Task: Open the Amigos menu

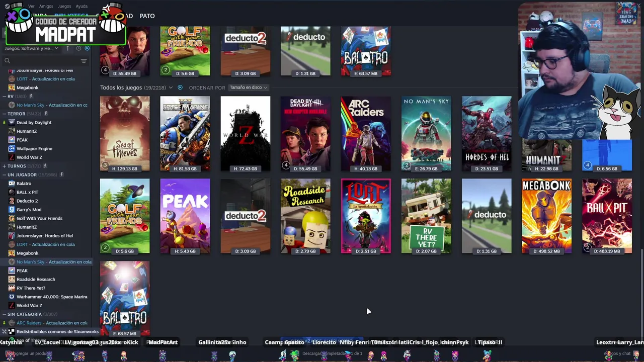Action: [46, 6]
